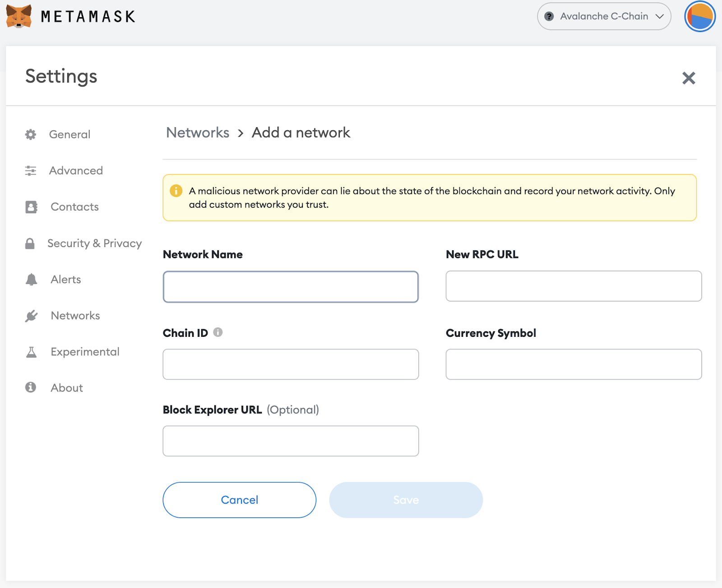722x588 pixels.
Task: Click the Networks plug icon
Action: (31, 316)
